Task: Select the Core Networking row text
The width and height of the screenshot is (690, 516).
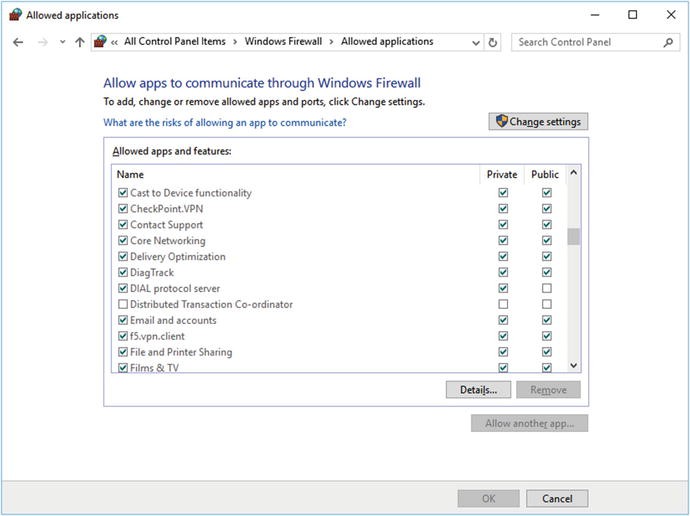Action: point(168,241)
